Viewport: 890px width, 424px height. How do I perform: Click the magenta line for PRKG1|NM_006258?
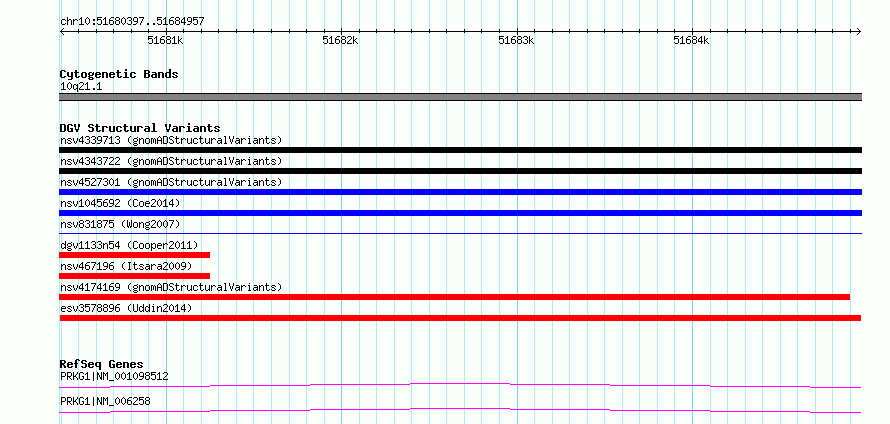pos(460,411)
